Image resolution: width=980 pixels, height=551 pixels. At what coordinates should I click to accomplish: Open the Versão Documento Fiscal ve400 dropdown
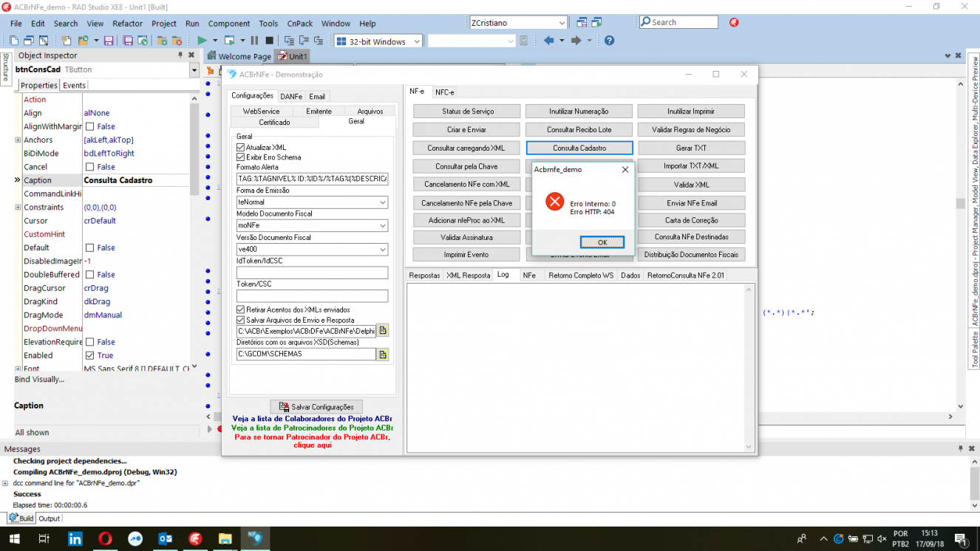tap(382, 250)
